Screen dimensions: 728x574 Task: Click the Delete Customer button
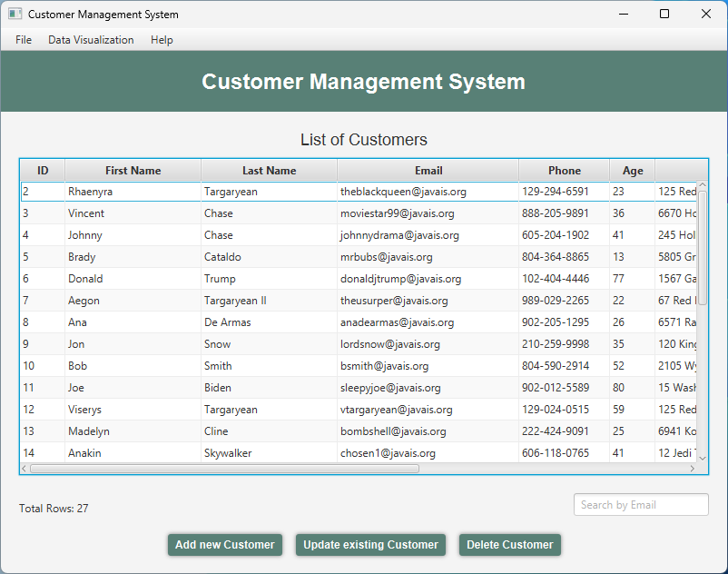tap(509, 545)
